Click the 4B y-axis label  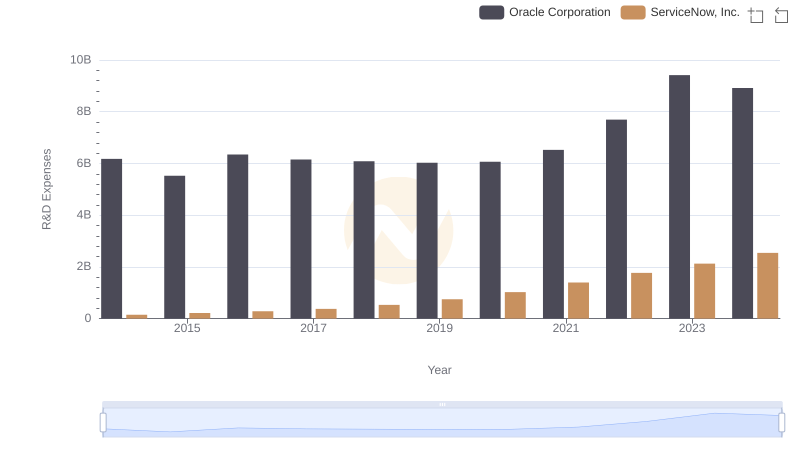click(x=84, y=215)
